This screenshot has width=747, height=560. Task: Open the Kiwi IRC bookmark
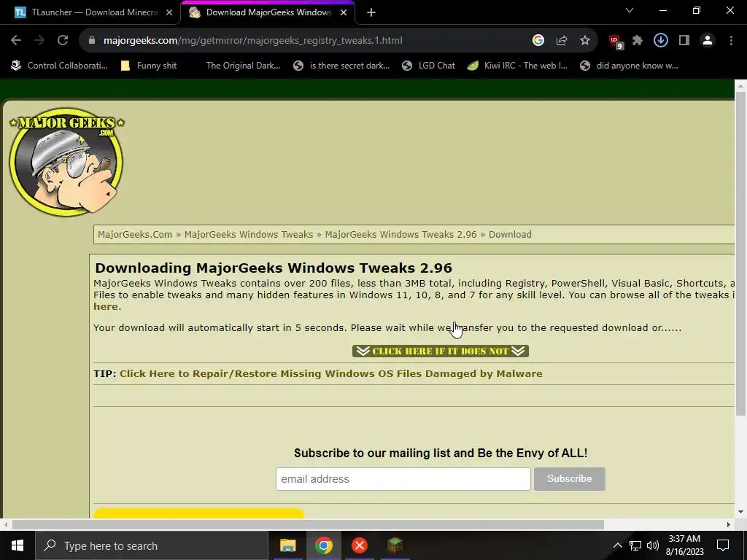(517, 66)
